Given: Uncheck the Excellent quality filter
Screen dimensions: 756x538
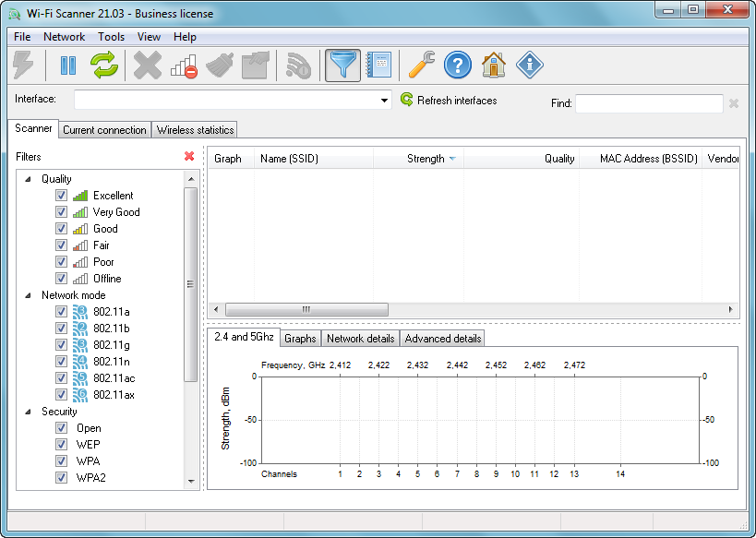Looking at the screenshot, I should 61,196.
